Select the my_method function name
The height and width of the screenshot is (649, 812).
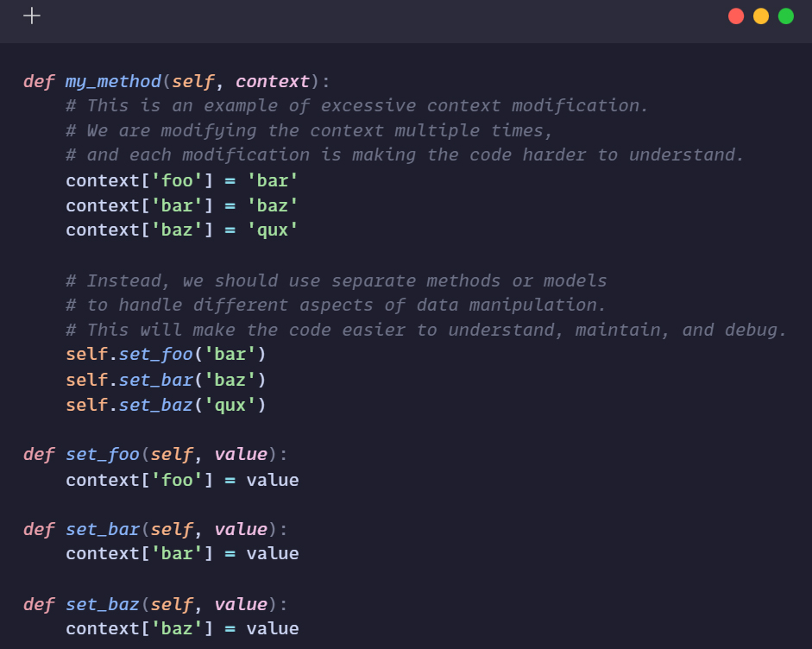[x=113, y=80]
